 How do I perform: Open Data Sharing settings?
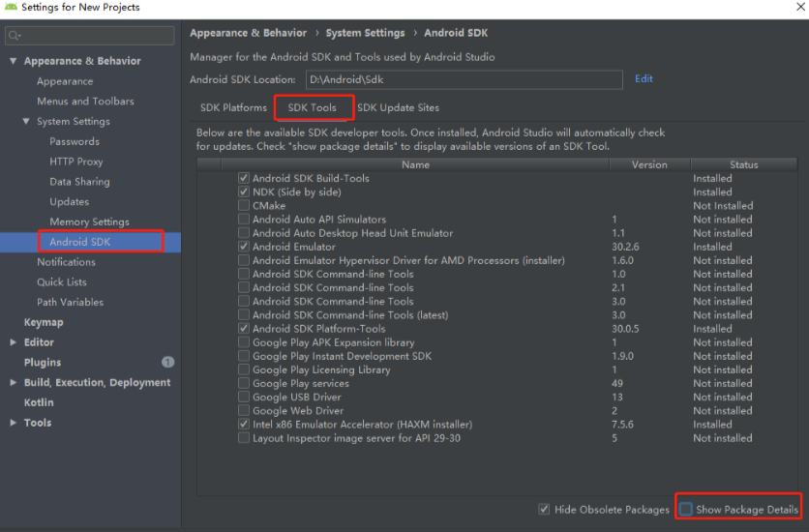pyautogui.click(x=79, y=182)
